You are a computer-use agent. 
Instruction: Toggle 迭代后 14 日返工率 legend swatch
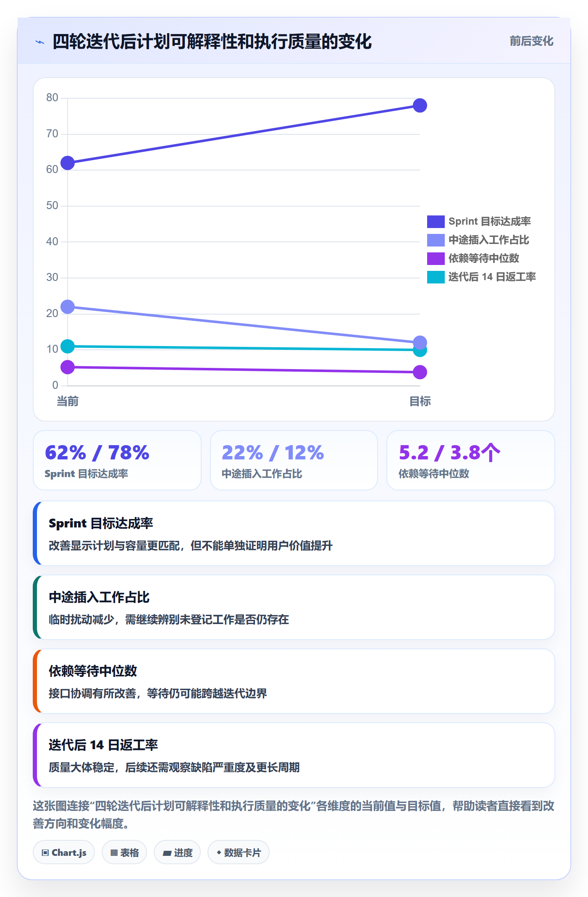click(436, 277)
